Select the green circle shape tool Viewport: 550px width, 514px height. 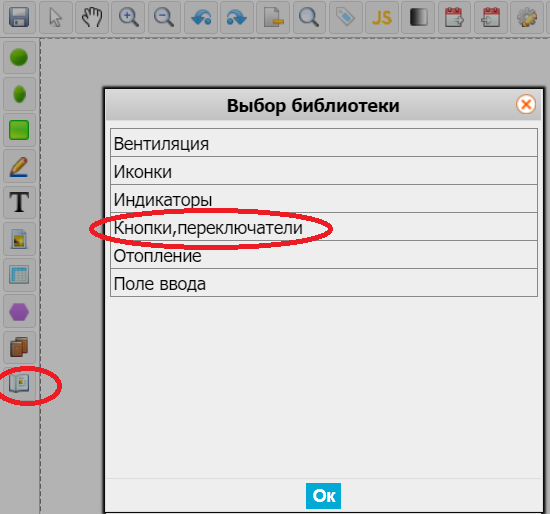(19, 57)
